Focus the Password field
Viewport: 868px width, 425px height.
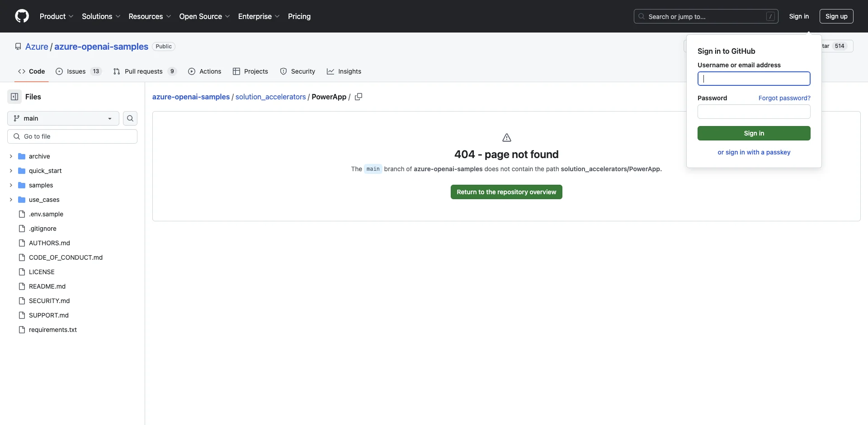[x=754, y=112]
